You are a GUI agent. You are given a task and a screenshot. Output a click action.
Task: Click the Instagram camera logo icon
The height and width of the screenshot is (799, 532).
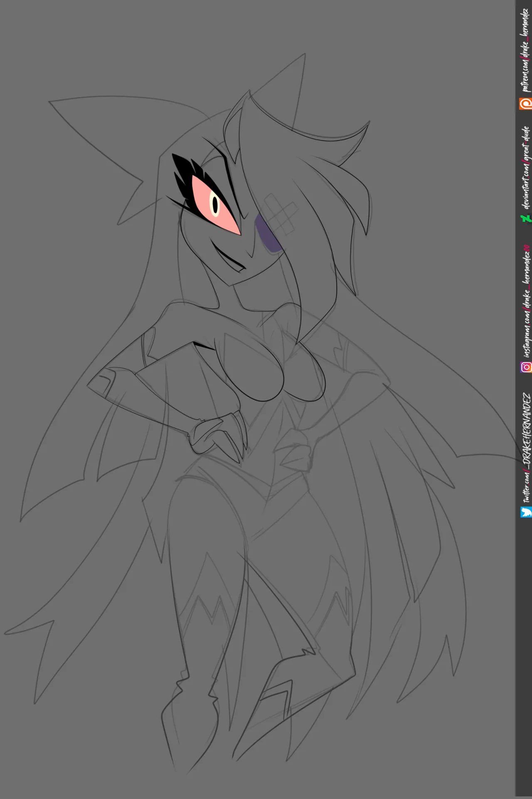526,367
